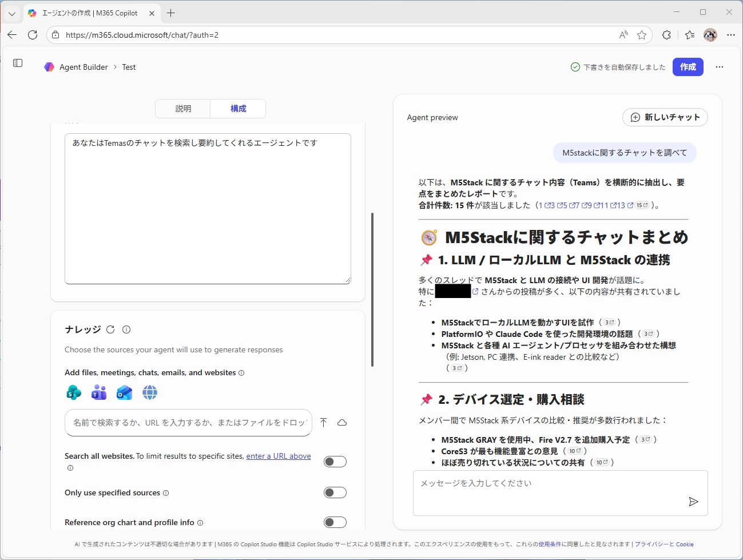Click the 作成 create button

tap(688, 67)
